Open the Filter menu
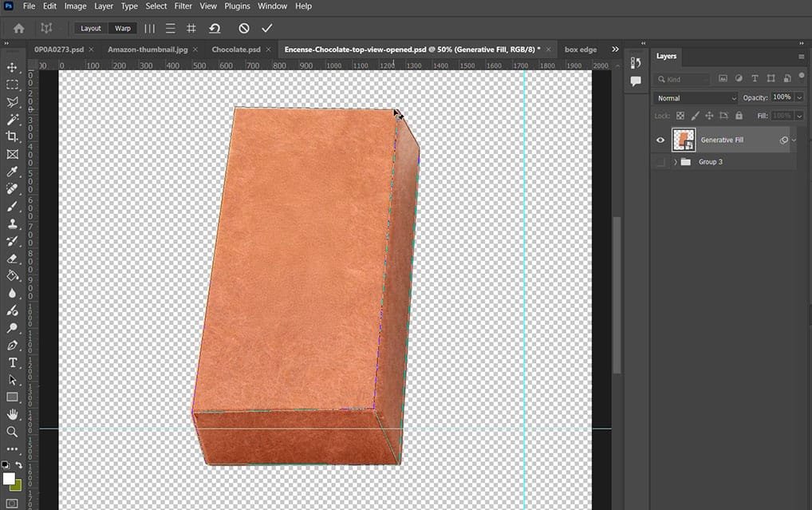The width and height of the screenshot is (812, 510). (x=183, y=6)
